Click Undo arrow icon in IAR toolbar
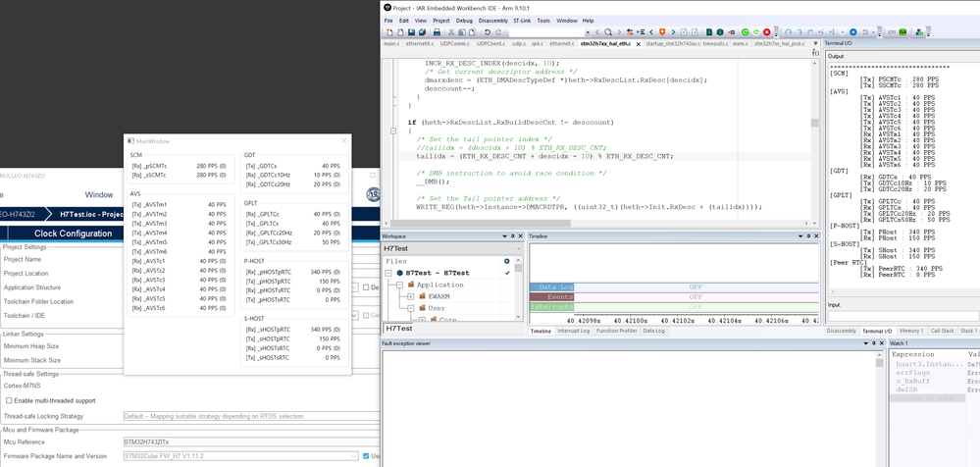This screenshot has width=980, height=467. [487, 31]
